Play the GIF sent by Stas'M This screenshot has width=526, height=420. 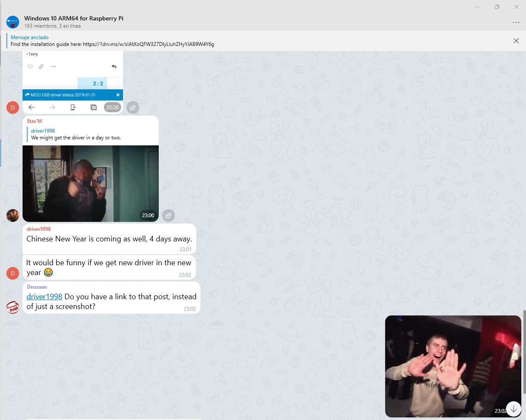(90, 183)
